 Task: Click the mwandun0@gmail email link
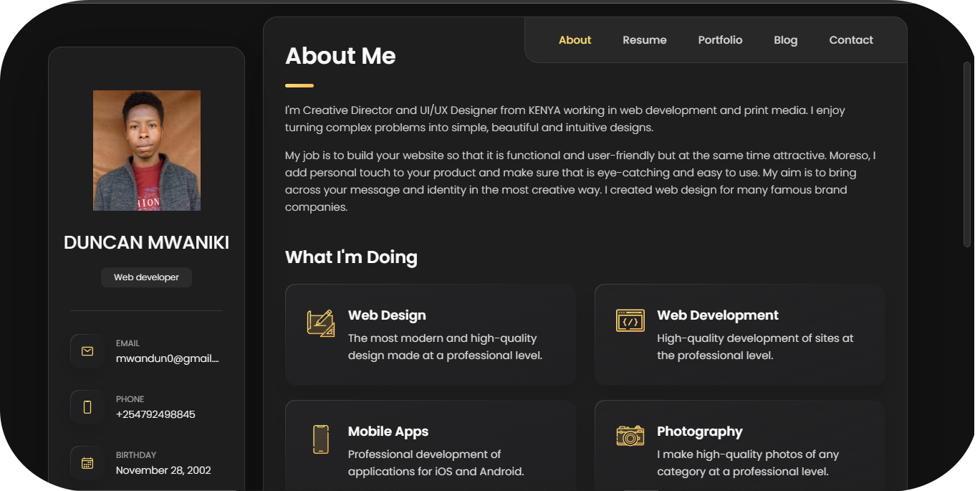click(167, 358)
